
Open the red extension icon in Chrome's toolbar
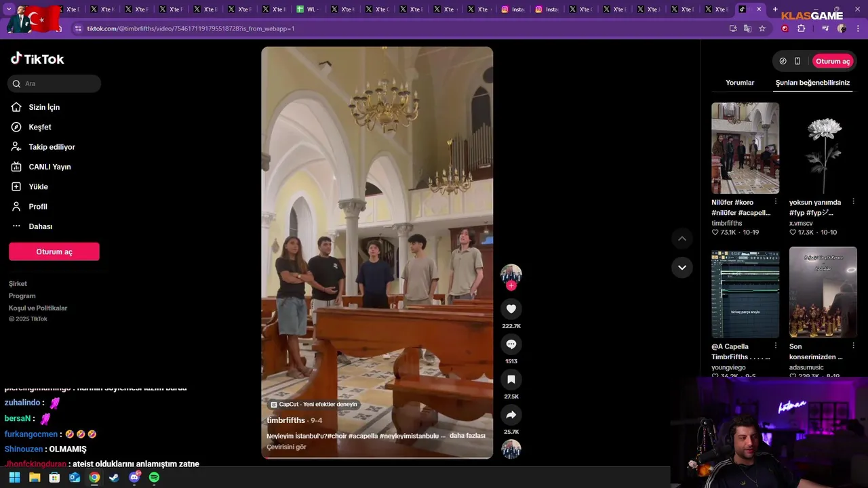785,28
